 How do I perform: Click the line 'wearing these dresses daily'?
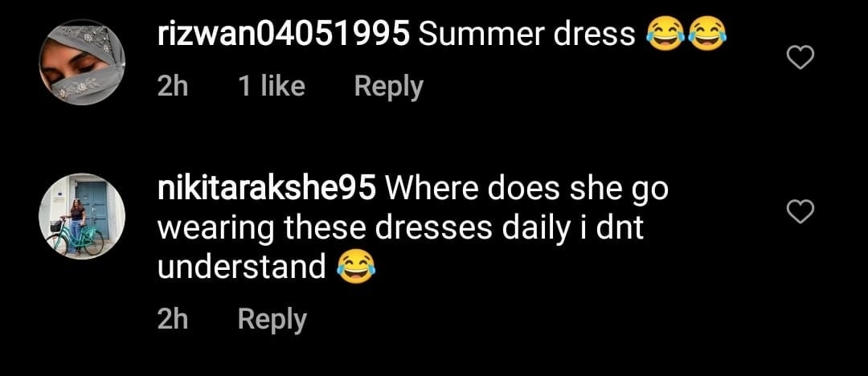pos(362,230)
